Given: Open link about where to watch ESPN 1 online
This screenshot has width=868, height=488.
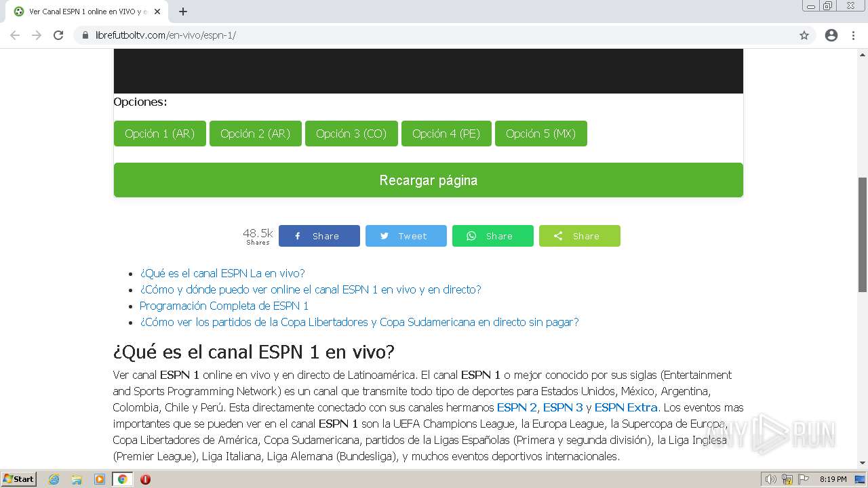Looking at the screenshot, I should click(311, 289).
